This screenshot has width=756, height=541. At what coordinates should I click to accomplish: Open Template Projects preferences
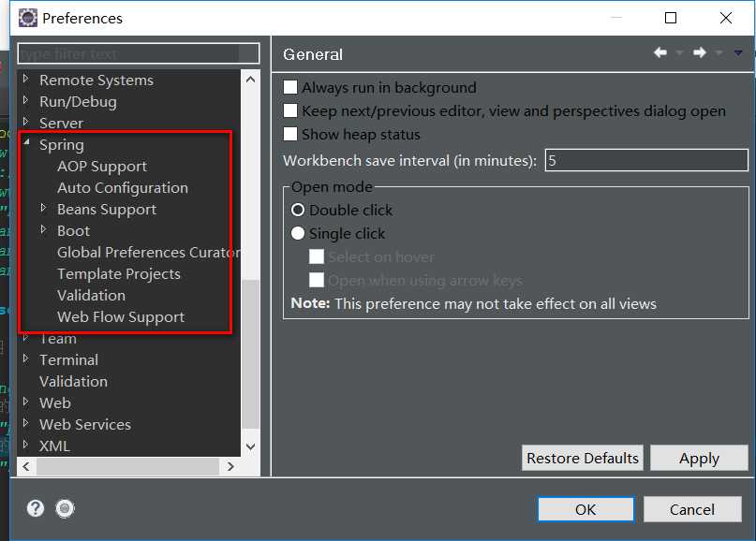point(119,274)
